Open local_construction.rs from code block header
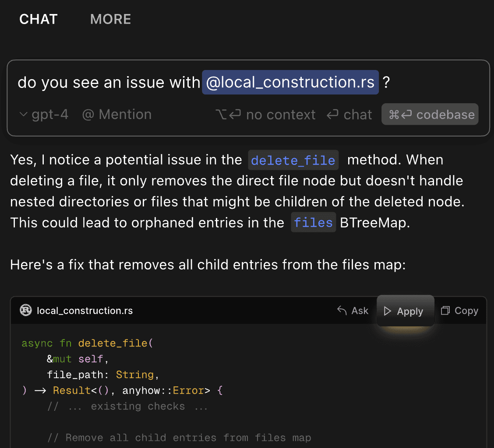 [x=85, y=311]
